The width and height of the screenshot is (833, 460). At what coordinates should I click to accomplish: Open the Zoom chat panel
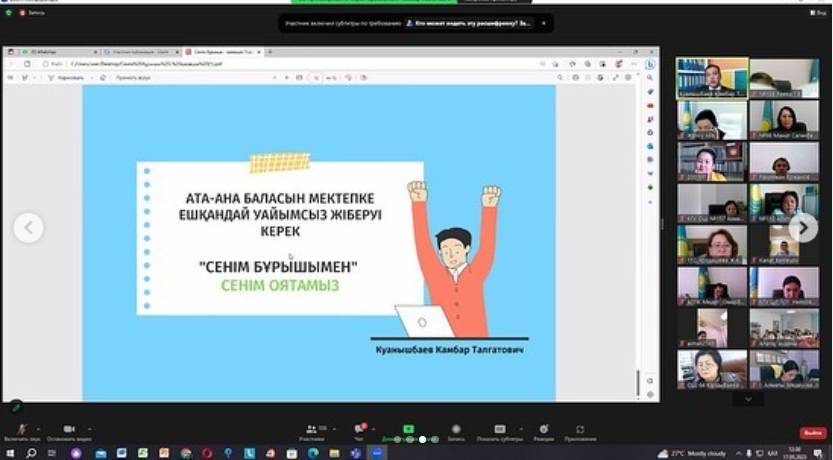pos(359,429)
